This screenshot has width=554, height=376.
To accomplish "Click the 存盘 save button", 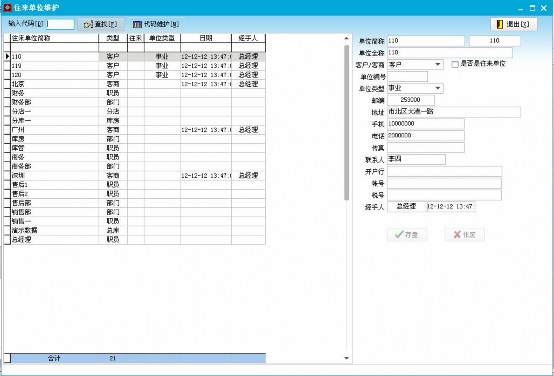I will click(407, 235).
